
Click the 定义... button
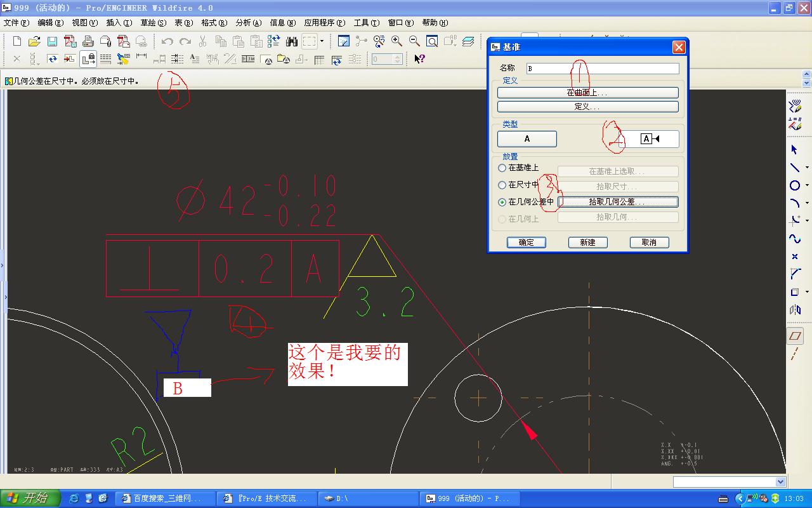[x=587, y=107]
